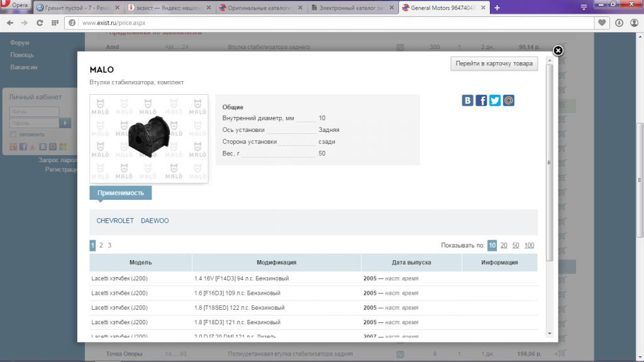Open a new browser tab
Screen dimensions: 644x362
pyautogui.click(x=497, y=8)
